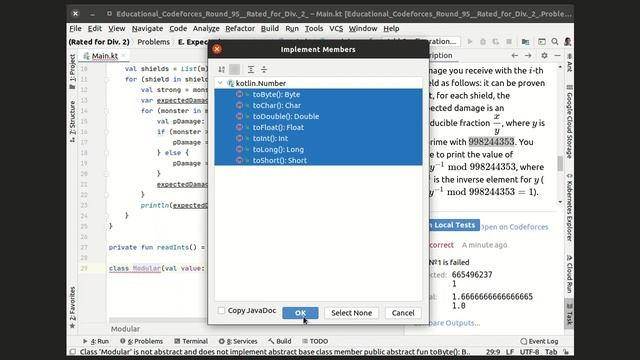Select the toShort(): Short member
The width and height of the screenshot is (640, 360).
(318, 160)
